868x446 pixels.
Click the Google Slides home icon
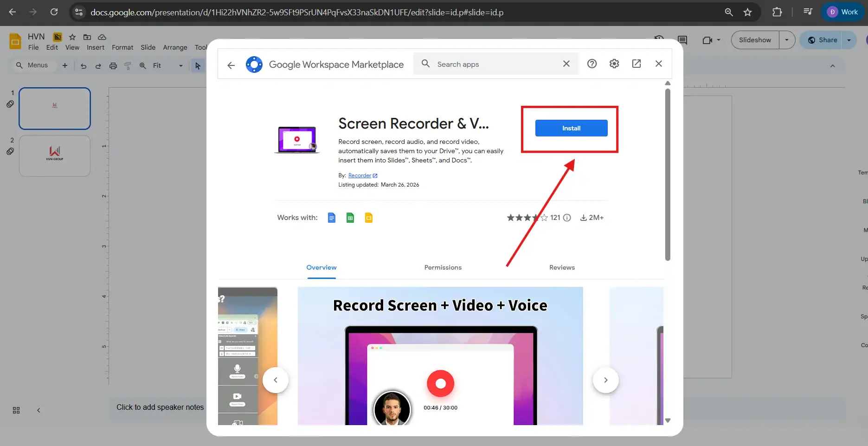point(15,41)
